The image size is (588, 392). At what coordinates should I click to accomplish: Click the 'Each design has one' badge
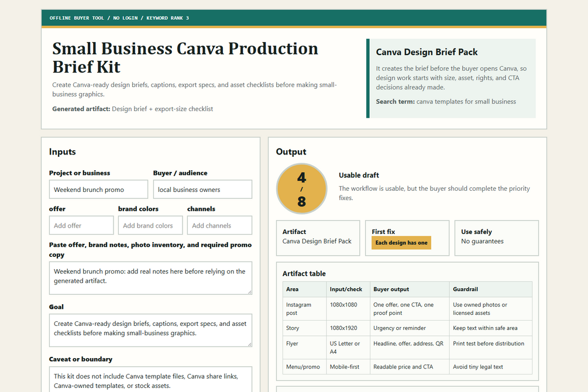click(x=401, y=243)
